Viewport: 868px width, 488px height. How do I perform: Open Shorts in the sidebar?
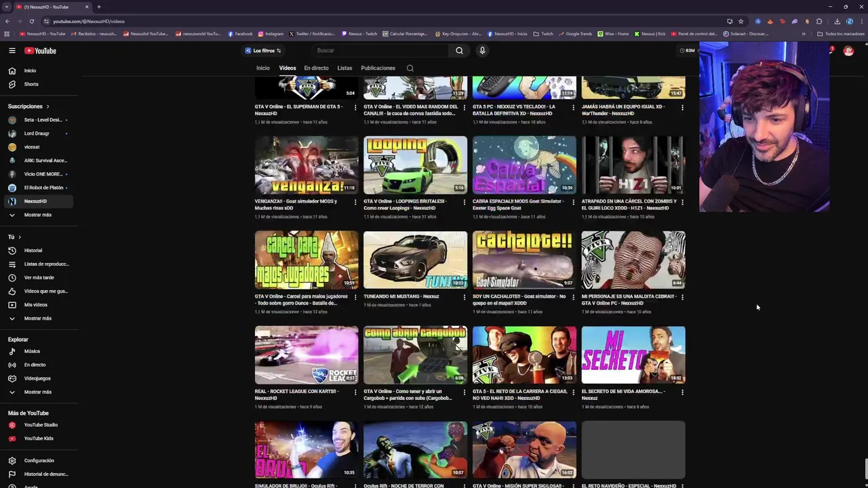click(x=39, y=84)
